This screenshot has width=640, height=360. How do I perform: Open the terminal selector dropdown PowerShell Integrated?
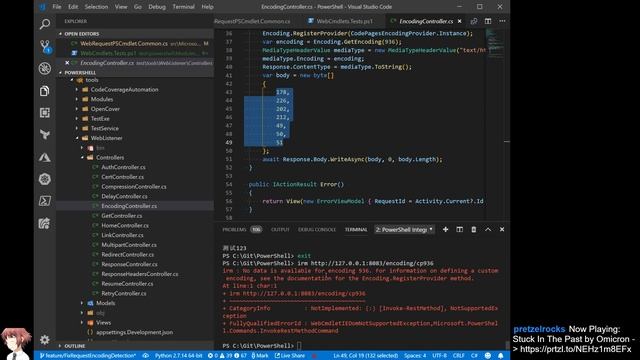point(404,230)
